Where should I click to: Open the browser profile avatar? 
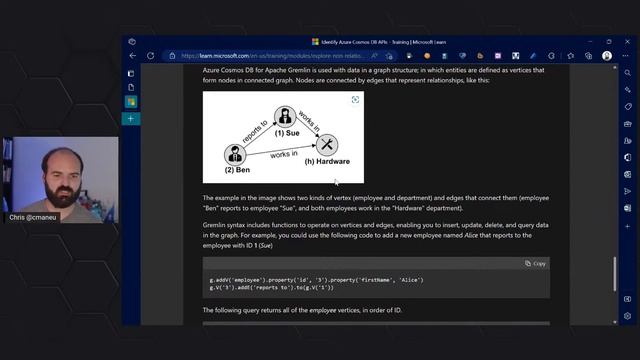tap(607, 56)
